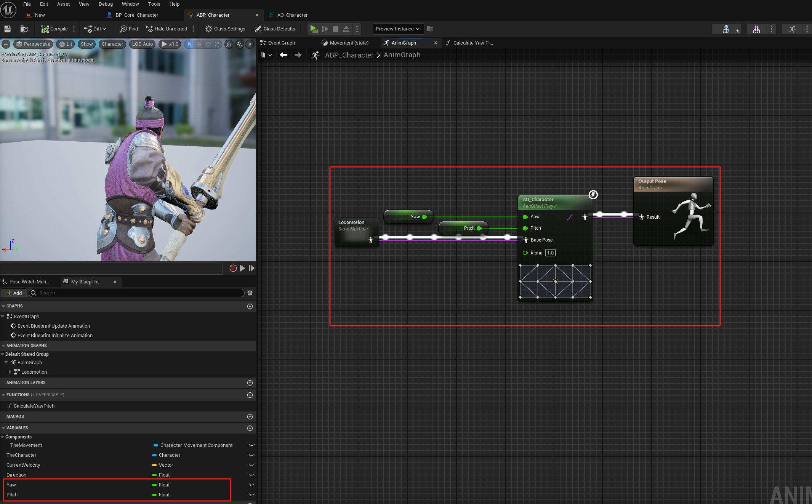This screenshot has height=504, width=812.
Task: Open the Window menu
Action: point(130,4)
